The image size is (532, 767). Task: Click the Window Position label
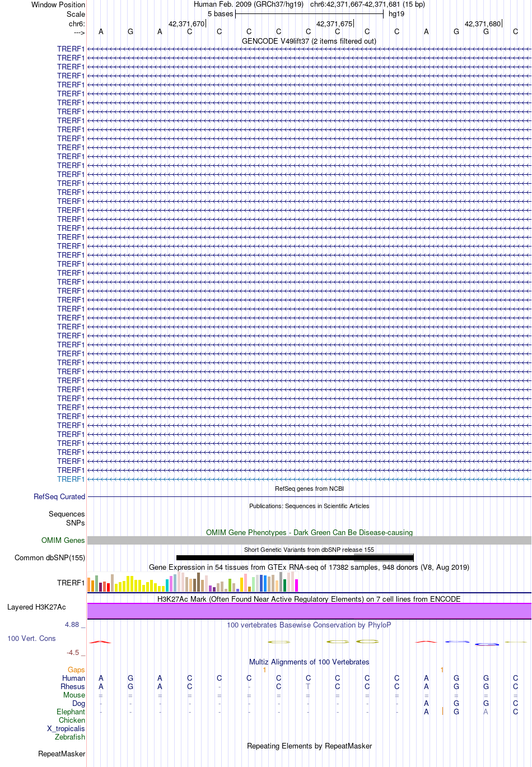58,4
